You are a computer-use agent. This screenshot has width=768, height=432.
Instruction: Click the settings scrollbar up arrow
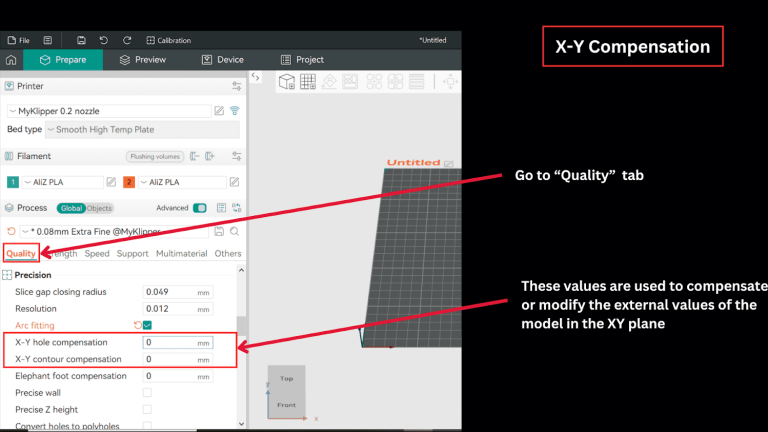pyautogui.click(x=241, y=270)
